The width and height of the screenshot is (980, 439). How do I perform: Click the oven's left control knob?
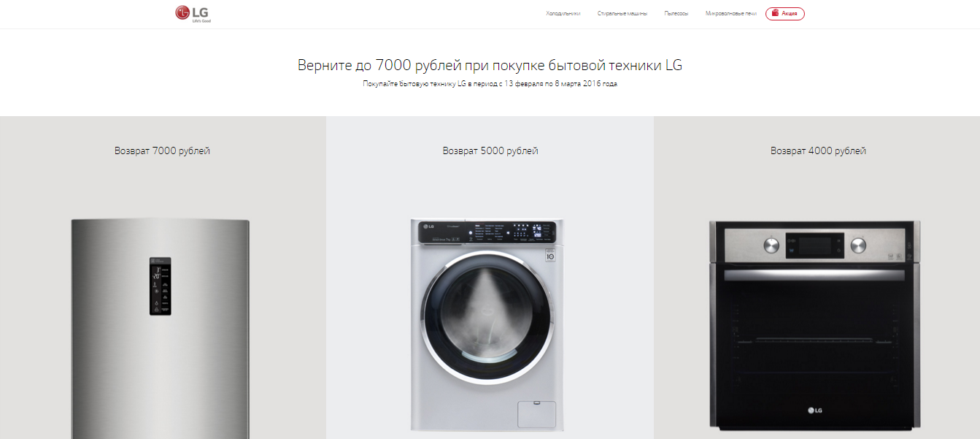[x=771, y=245]
